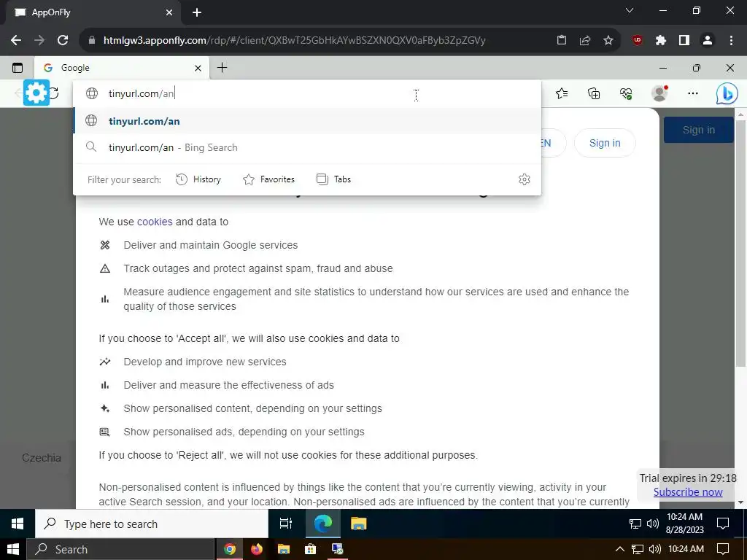The image size is (747, 560).
Task: Click the outer Chrome address URL
Action: pyautogui.click(x=294, y=41)
